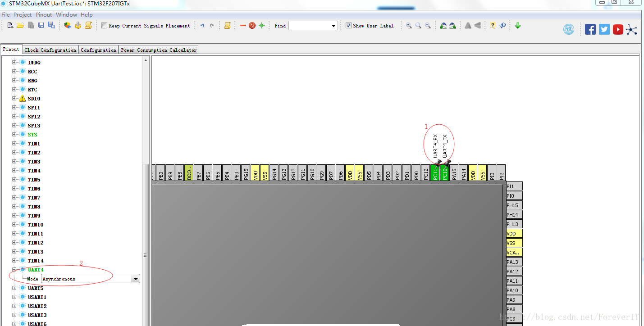Click inside the Find text field
The height and width of the screenshot is (326, 644).
tap(310, 26)
